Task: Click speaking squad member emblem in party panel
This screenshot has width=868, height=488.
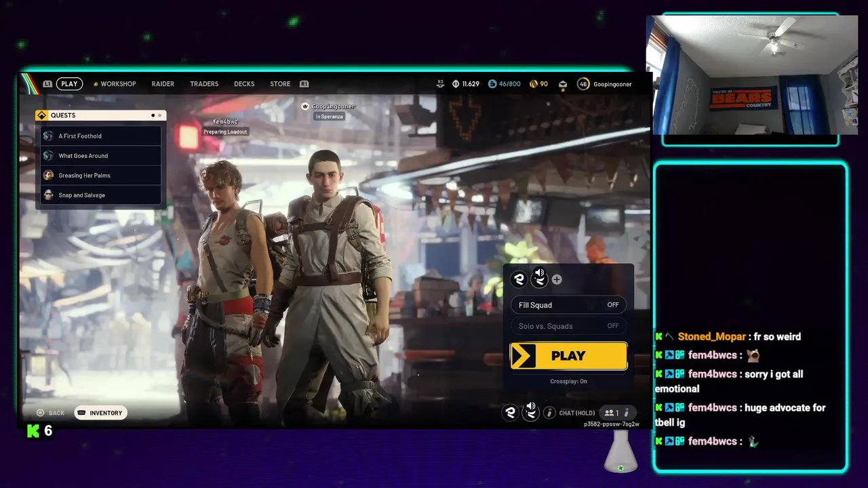Action: (539, 278)
